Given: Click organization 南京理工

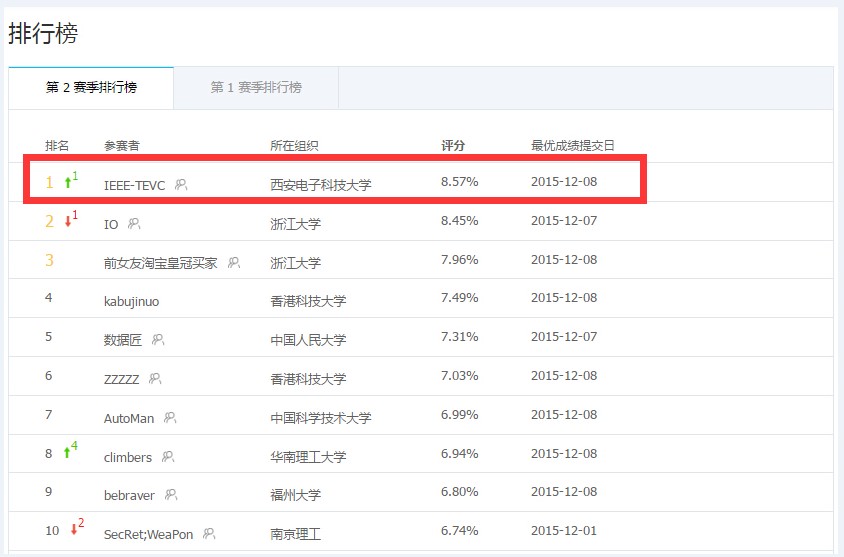Looking at the screenshot, I should coord(296,534).
